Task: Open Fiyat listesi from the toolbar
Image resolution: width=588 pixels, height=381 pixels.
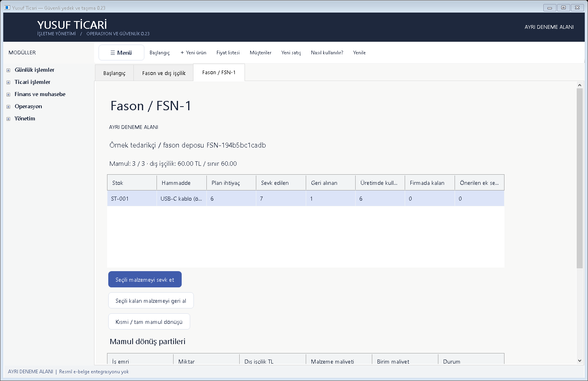Action: coord(228,53)
